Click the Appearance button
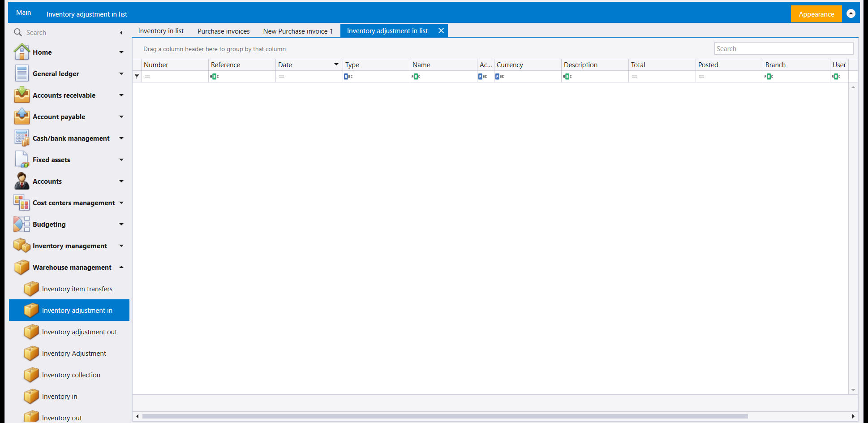The image size is (868, 423). pyautogui.click(x=816, y=14)
